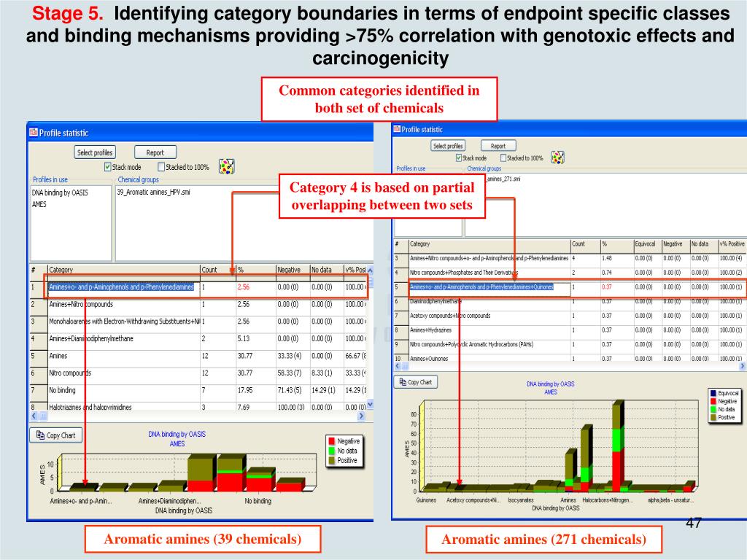Click Copy Chart button in right window
The image size is (747, 560).
pos(416,382)
